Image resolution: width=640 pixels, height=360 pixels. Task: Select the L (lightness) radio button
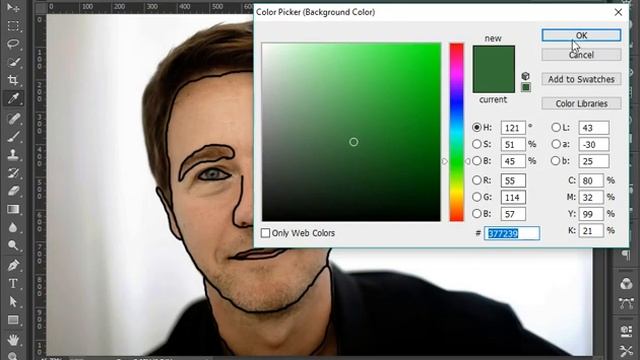tap(556, 127)
